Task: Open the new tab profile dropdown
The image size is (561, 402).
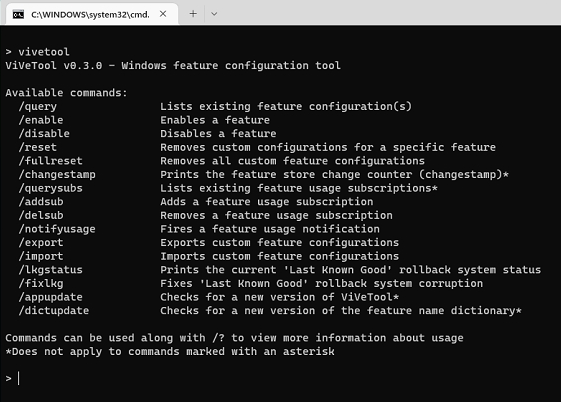Action: click(214, 14)
